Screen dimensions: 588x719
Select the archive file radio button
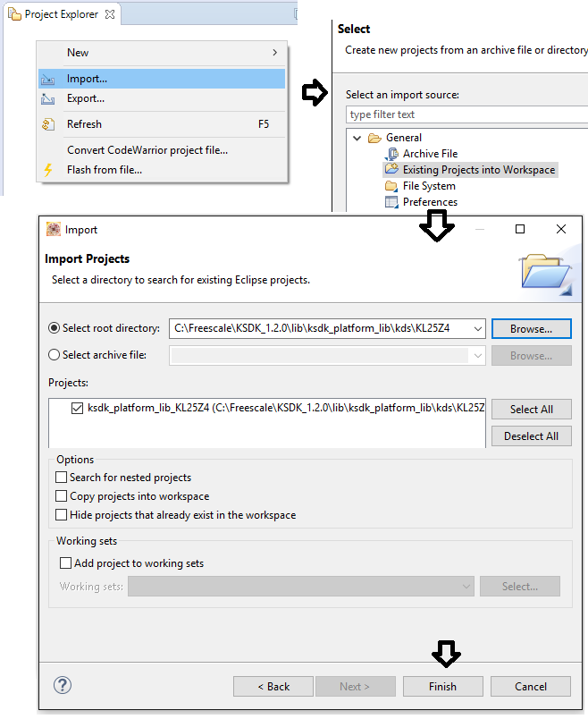55,355
